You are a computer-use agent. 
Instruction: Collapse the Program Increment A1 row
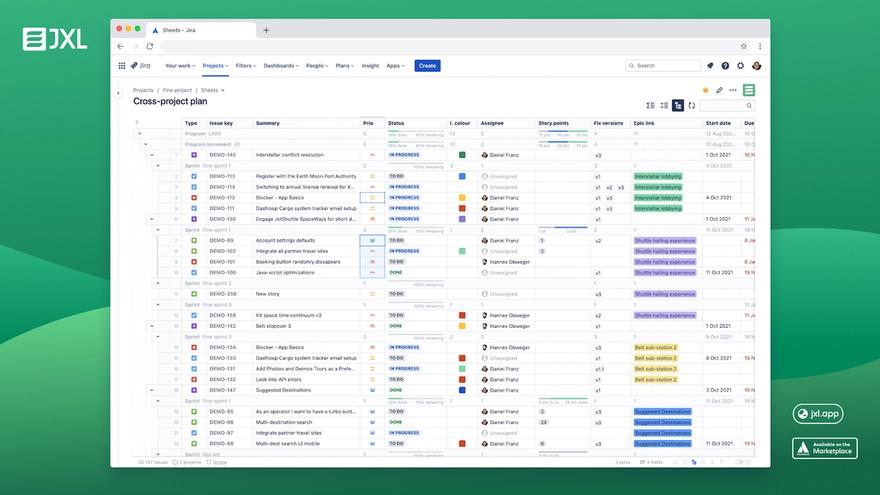[146, 144]
